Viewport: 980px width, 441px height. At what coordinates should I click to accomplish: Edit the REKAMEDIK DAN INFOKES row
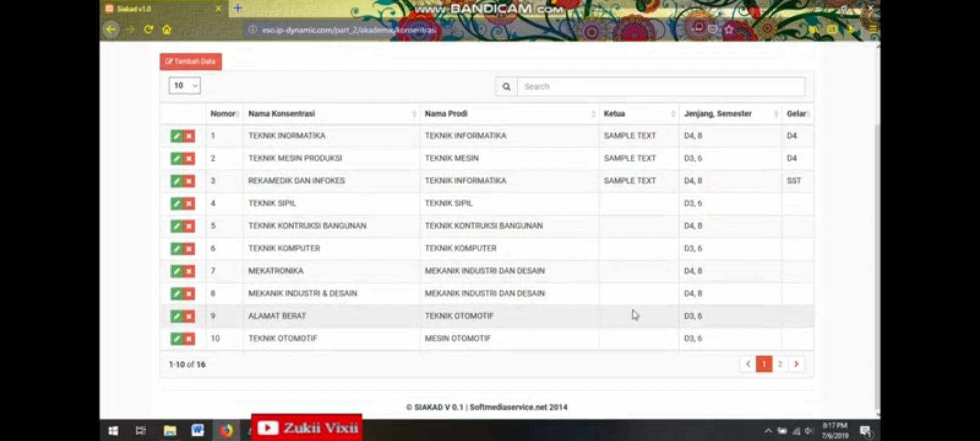pyautogui.click(x=177, y=181)
